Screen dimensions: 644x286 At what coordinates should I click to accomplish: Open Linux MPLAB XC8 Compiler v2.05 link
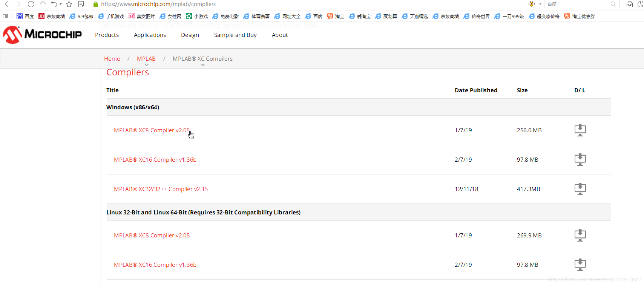pos(152,235)
